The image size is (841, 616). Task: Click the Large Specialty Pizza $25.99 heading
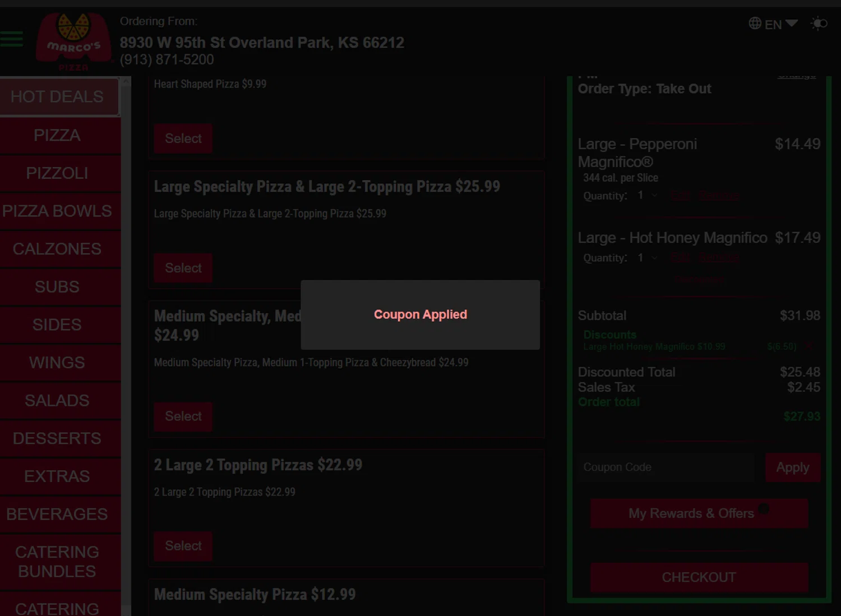[327, 187]
